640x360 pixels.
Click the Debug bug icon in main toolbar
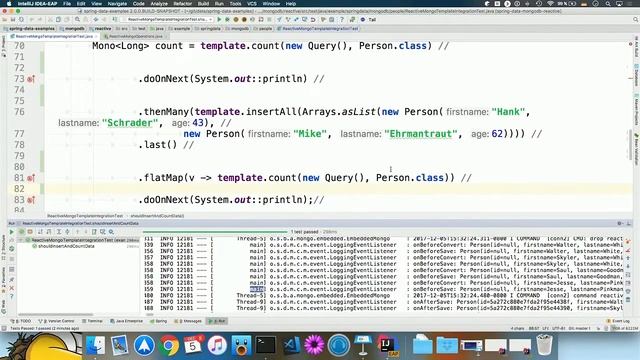227,19
